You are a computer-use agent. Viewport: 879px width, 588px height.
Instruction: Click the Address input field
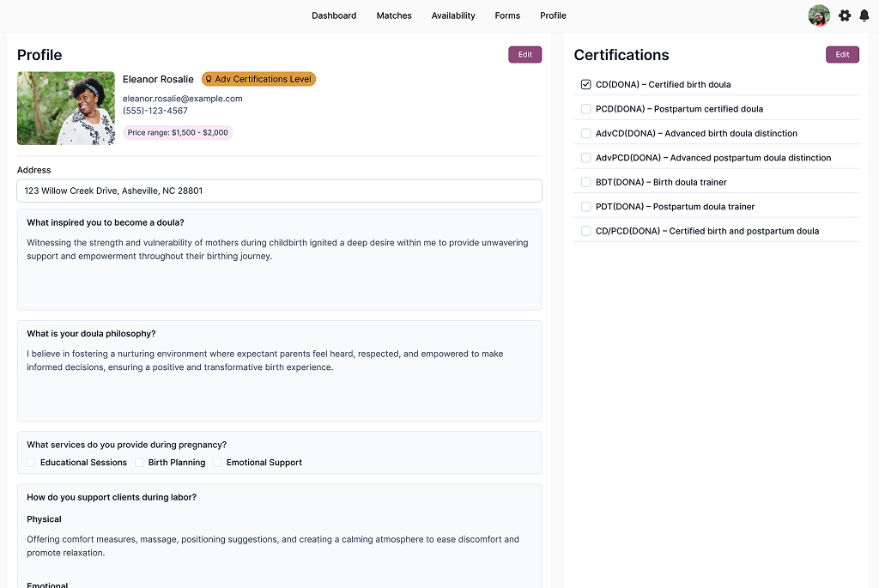click(x=279, y=191)
